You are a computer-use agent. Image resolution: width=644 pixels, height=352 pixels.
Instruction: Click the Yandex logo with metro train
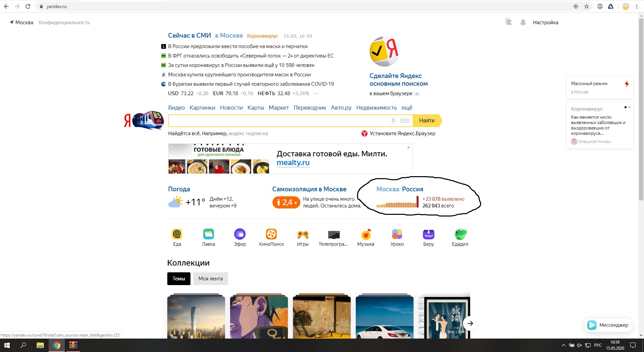(x=143, y=120)
